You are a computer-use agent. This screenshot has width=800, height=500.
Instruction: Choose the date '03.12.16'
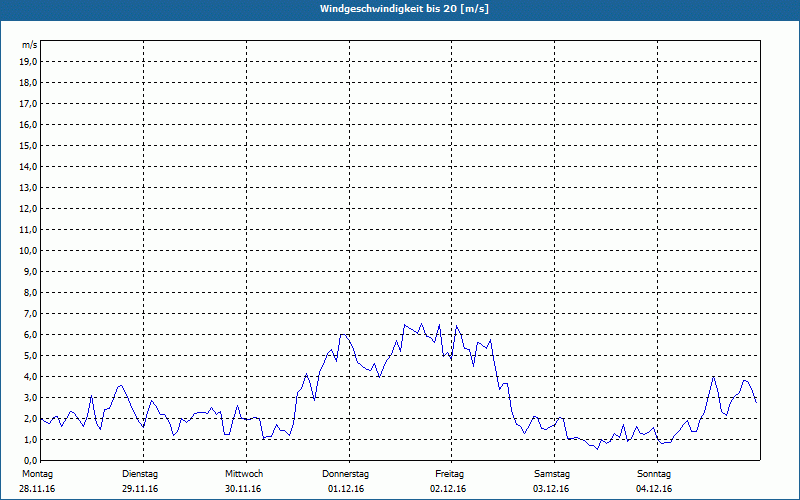pos(552,489)
